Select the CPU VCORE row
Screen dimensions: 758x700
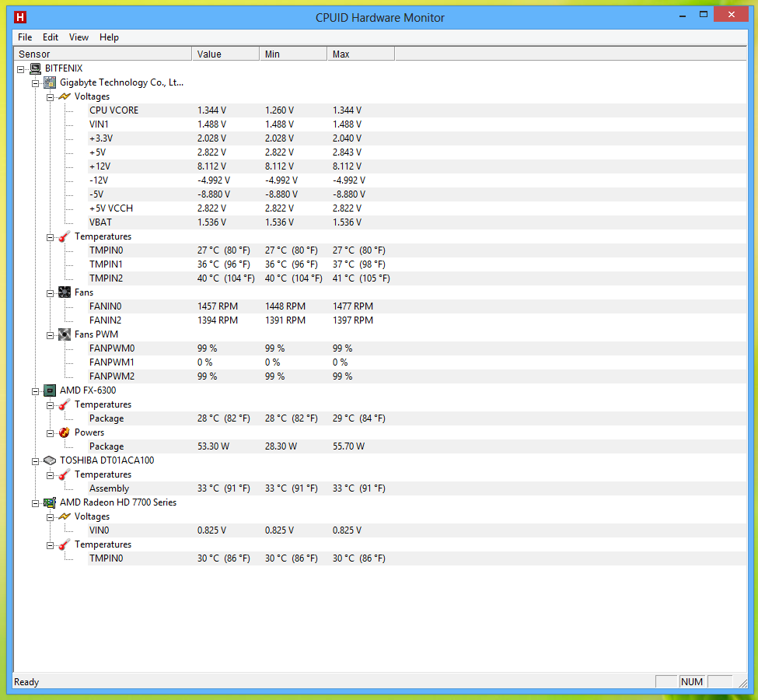(417, 110)
